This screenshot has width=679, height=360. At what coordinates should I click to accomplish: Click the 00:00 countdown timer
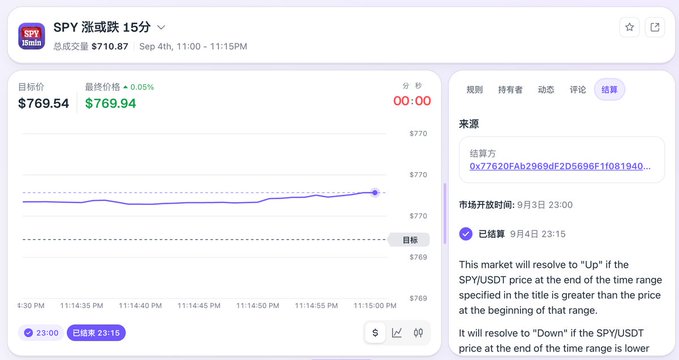click(412, 101)
